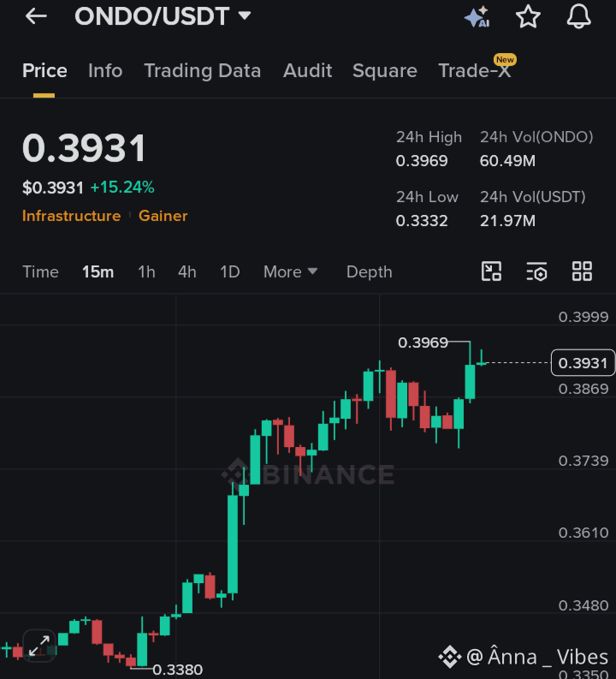This screenshot has height=679, width=616.
Task: Switch to the Depth chart view
Action: pyautogui.click(x=369, y=272)
